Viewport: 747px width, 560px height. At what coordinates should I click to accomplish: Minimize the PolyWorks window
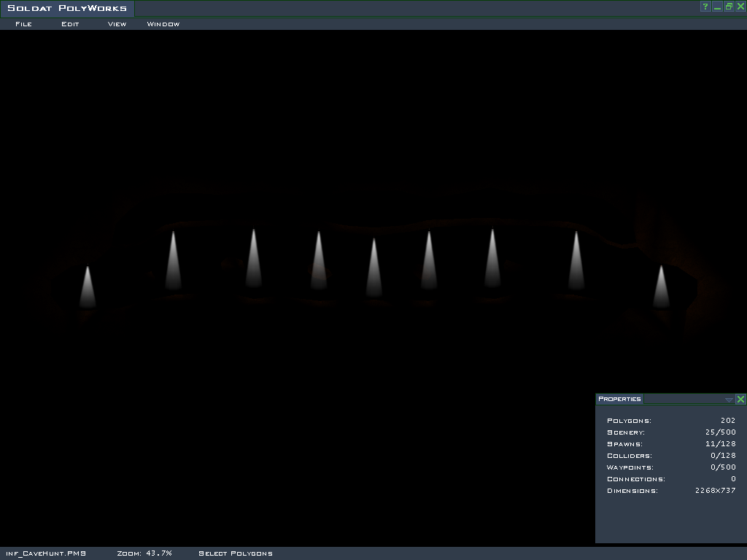pyautogui.click(x=717, y=7)
